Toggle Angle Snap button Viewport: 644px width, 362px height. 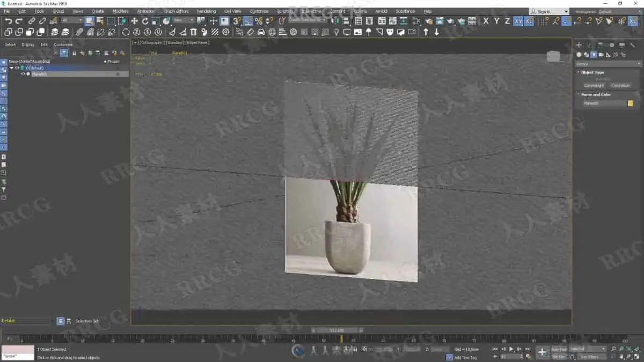pos(248,21)
